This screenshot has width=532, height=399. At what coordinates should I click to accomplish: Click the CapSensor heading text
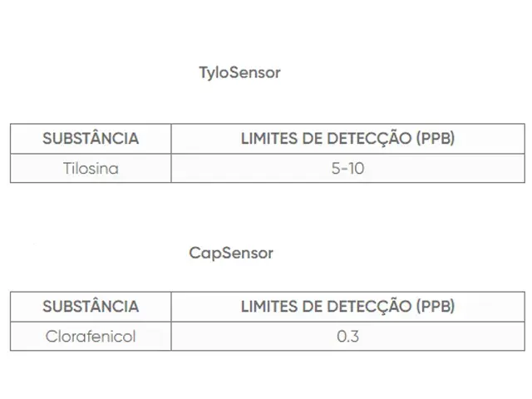231,254
